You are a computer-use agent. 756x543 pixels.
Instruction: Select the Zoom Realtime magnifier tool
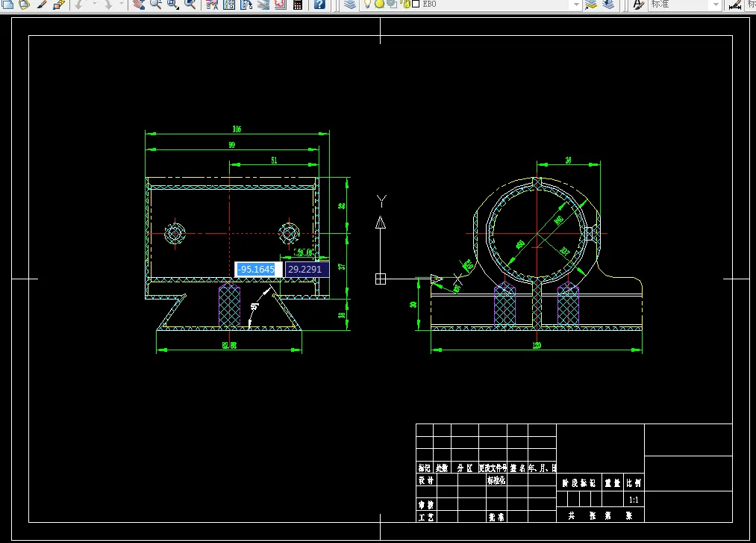[x=156, y=4]
